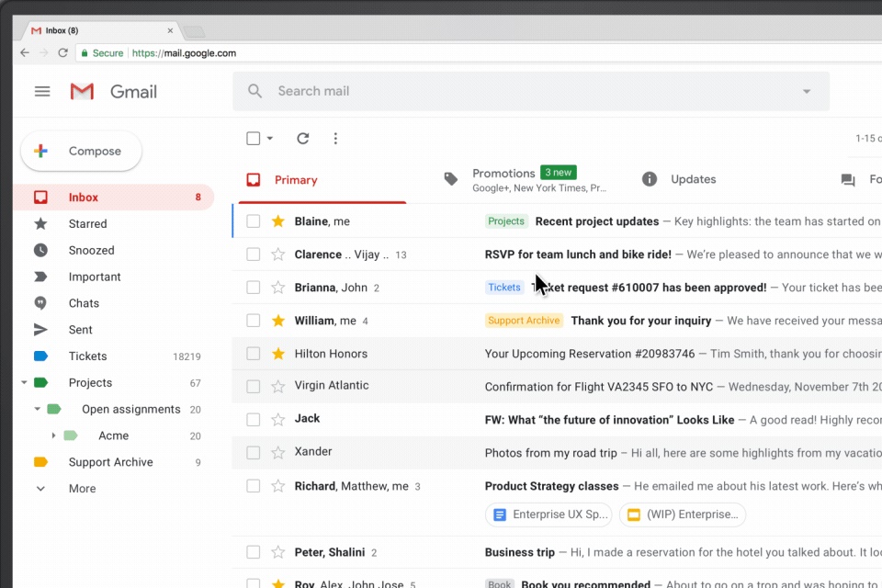The height and width of the screenshot is (588, 882).
Task: Star the Richard, Matthew email
Action: [x=277, y=486]
